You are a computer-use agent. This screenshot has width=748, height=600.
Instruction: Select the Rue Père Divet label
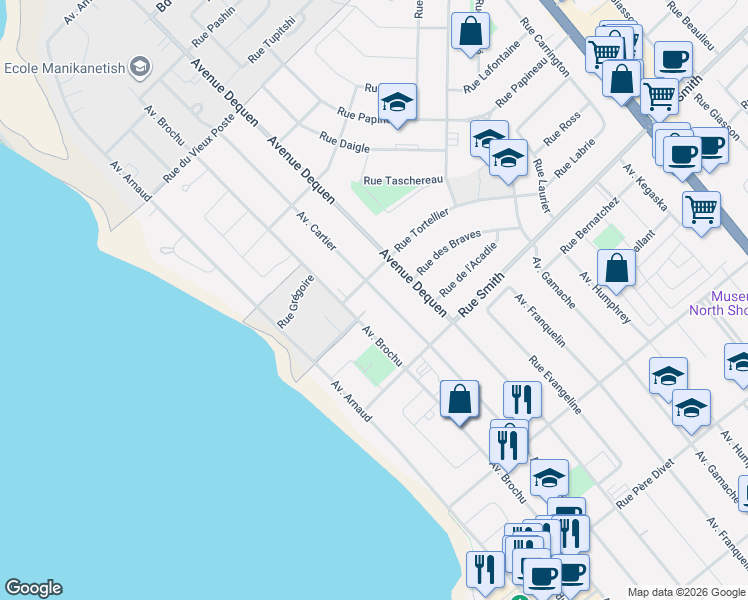click(645, 484)
